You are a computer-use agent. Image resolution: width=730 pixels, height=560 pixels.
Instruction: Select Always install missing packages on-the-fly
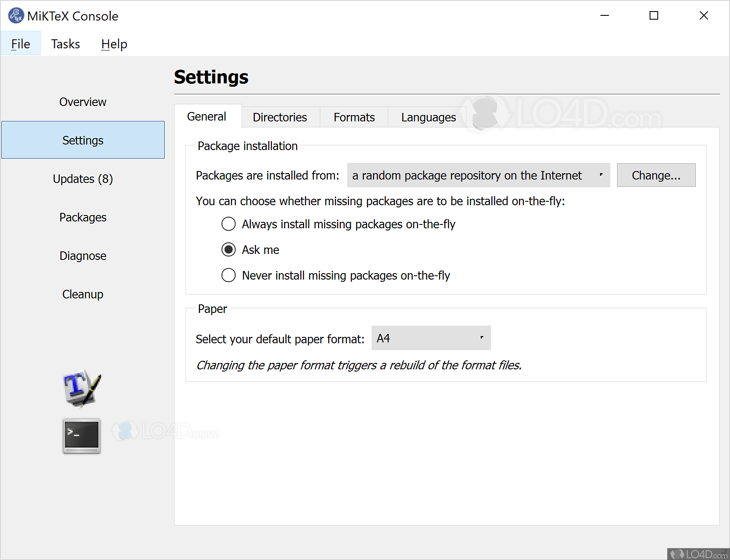(x=229, y=224)
